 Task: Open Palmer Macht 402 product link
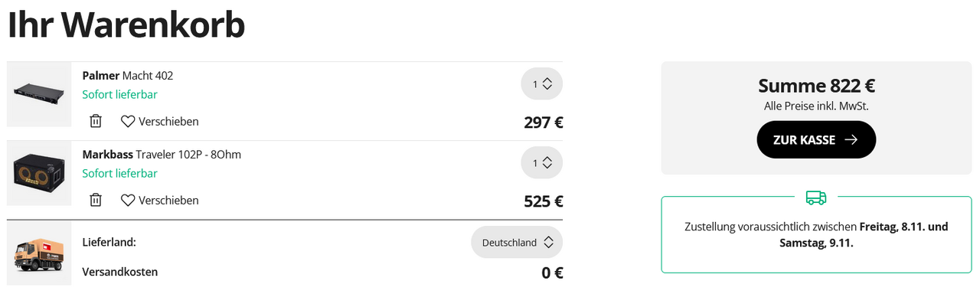(x=128, y=76)
